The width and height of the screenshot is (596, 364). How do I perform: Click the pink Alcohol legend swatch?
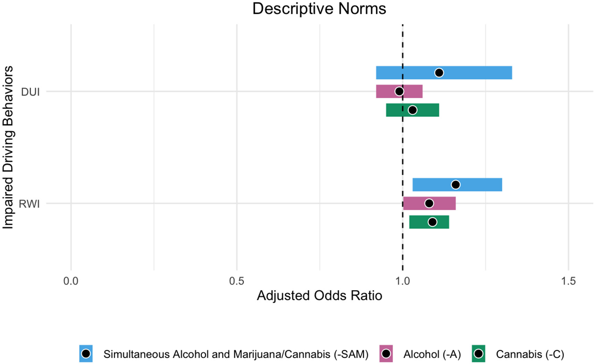tap(386, 354)
